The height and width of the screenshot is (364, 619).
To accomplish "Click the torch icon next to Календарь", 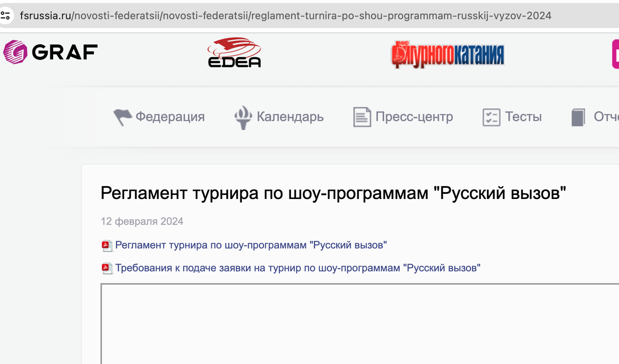I will pyautogui.click(x=243, y=117).
